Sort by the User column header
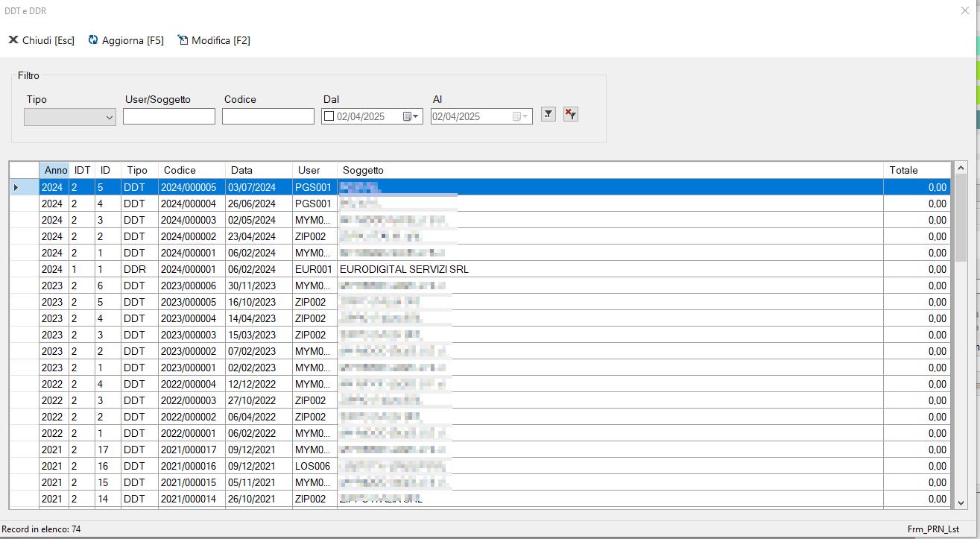Screen dimensions: 980x539 (x=314, y=170)
